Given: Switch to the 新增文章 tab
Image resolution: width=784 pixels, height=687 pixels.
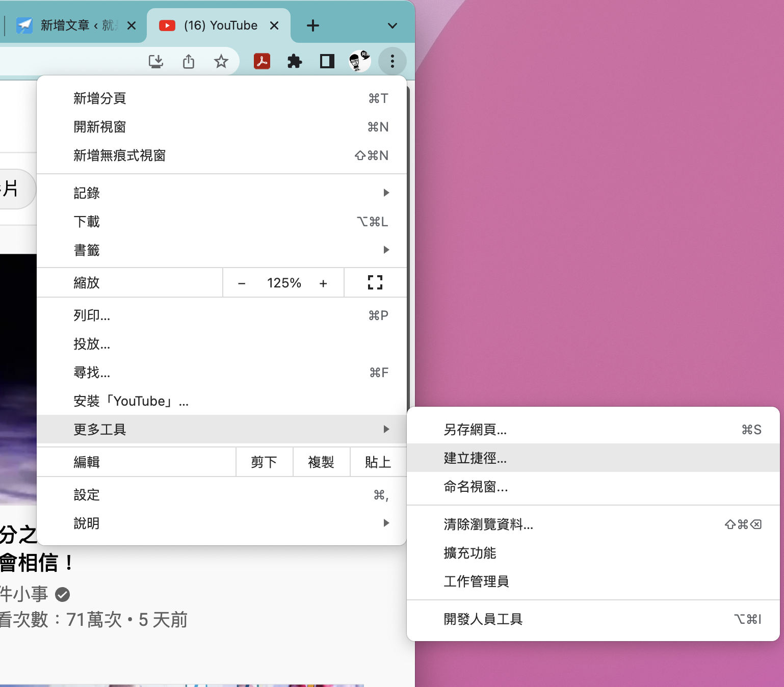Looking at the screenshot, I should click(75, 25).
